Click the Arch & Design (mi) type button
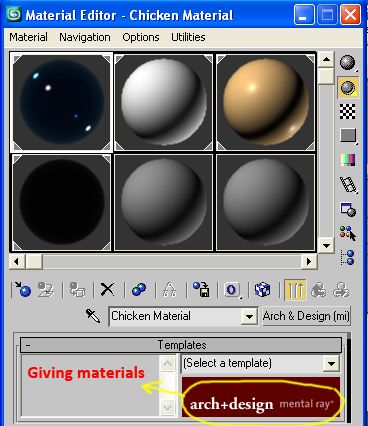Viewport: 368px width, 426px height. (306, 316)
